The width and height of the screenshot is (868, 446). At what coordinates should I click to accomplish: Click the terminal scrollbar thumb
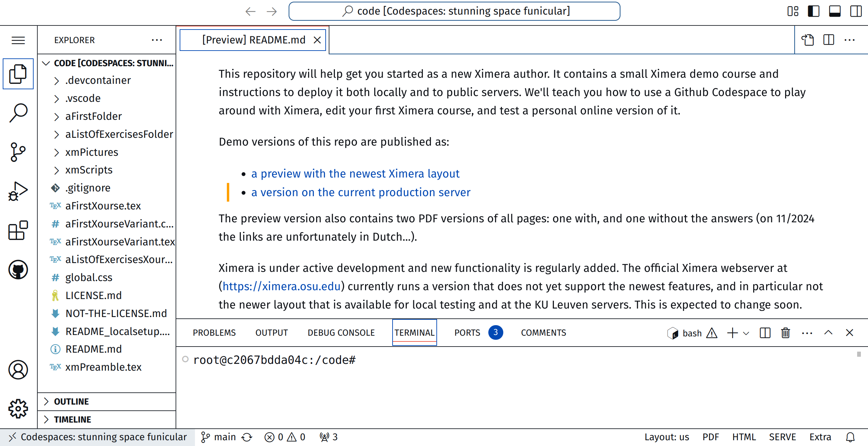[859, 354]
